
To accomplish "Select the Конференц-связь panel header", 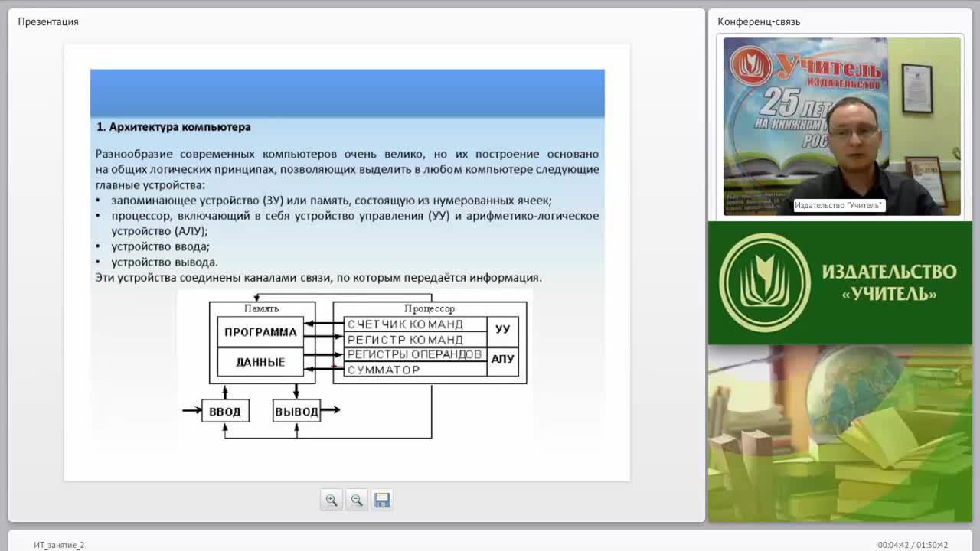I will click(759, 21).
